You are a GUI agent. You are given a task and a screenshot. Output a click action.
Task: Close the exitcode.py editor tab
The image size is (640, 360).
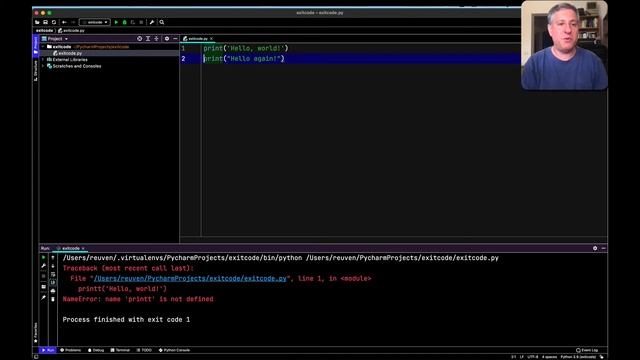point(211,39)
